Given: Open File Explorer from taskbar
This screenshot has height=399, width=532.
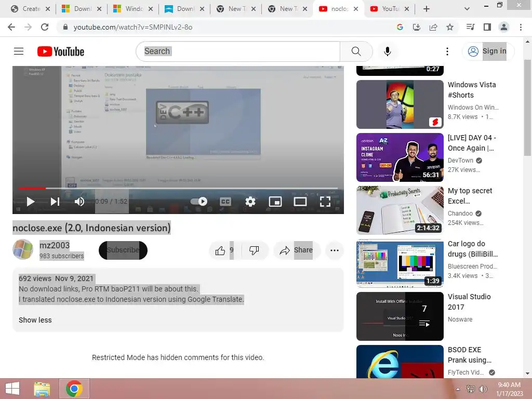Looking at the screenshot, I should click(x=42, y=389).
